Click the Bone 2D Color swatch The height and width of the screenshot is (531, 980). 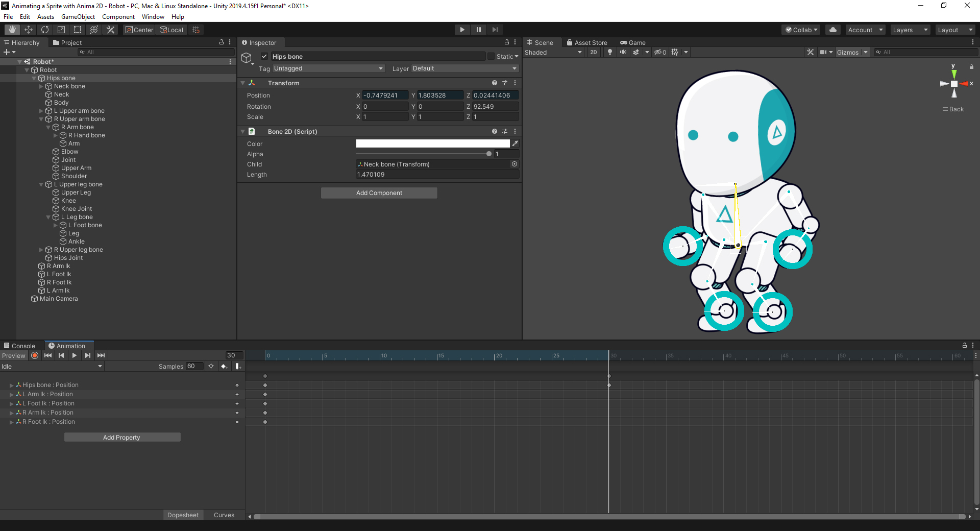pos(432,143)
